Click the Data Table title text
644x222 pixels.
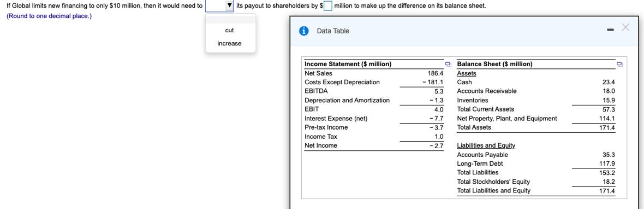333,31
